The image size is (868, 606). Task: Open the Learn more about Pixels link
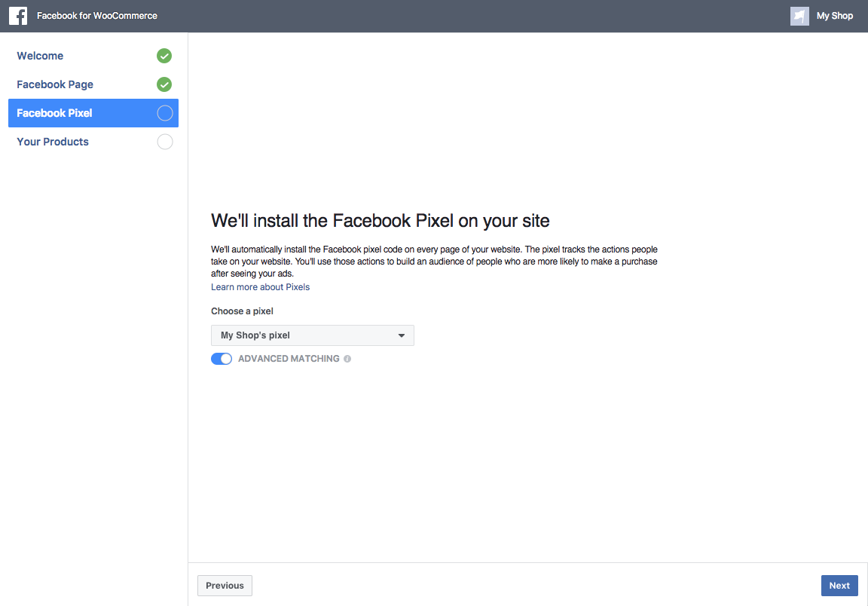click(x=260, y=287)
